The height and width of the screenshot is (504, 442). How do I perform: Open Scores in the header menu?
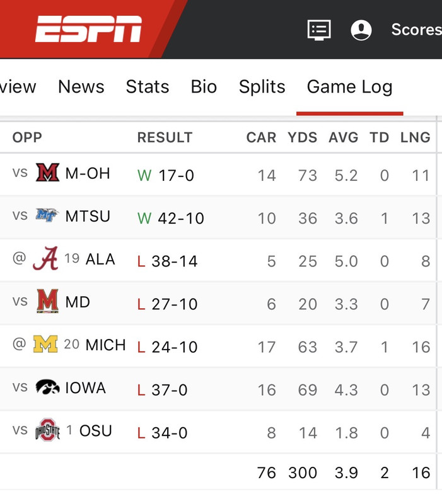417,30
